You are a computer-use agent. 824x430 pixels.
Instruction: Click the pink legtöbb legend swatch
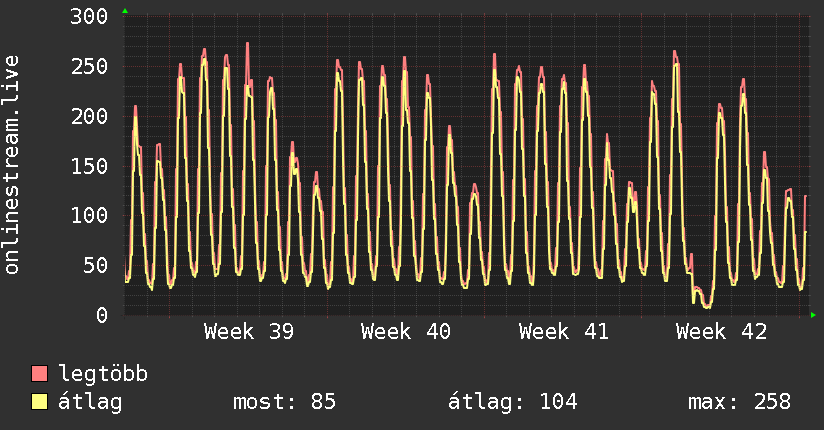pyautogui.click(x=39, y=373)
